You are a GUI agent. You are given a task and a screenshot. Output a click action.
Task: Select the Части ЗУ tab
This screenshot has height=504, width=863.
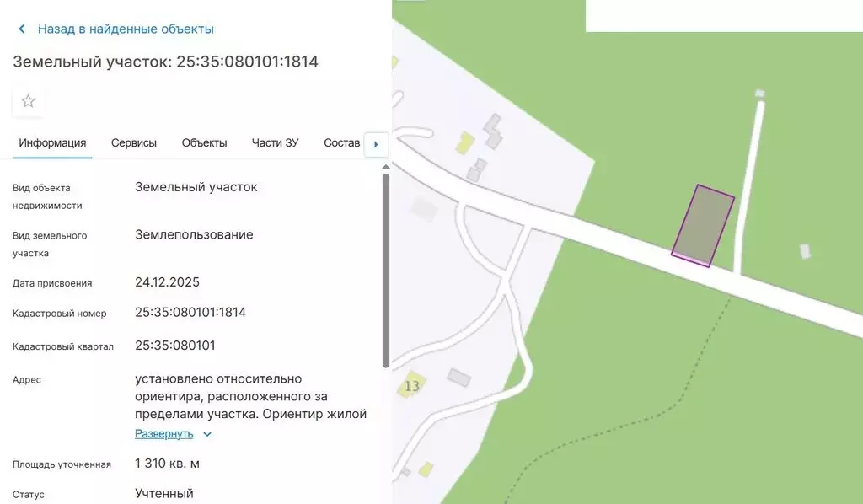pyautogui.click(x=276, y=142)
